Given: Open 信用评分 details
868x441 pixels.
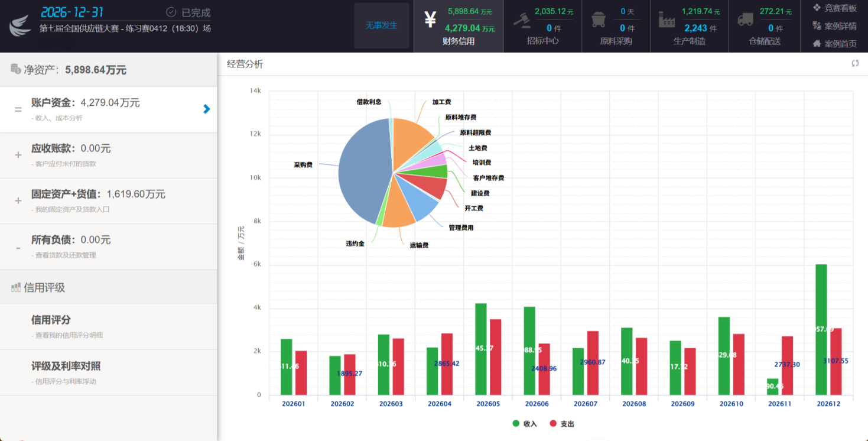Looking at the screenshot, I should 109,326.
